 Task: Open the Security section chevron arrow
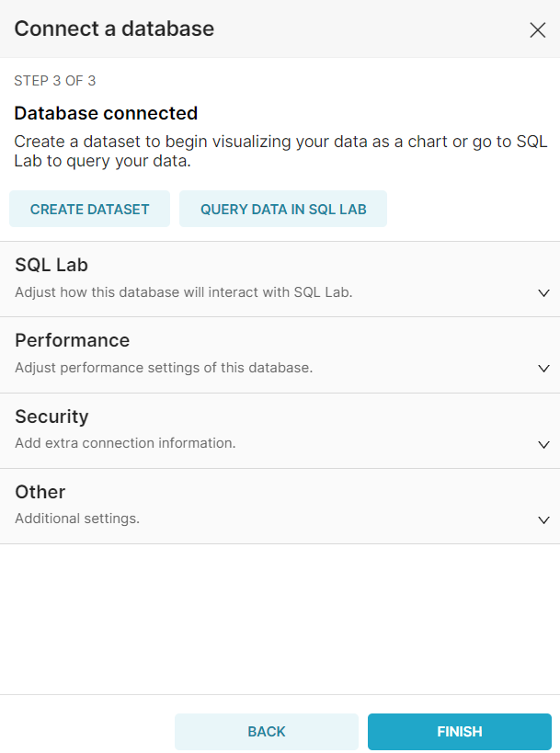543,444
